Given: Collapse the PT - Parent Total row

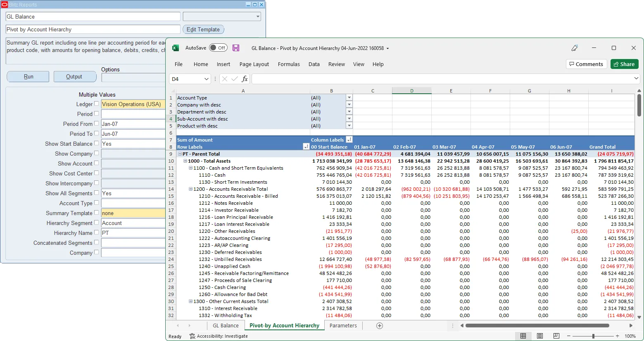Looking at the screenshot, I should click(180, 154).
